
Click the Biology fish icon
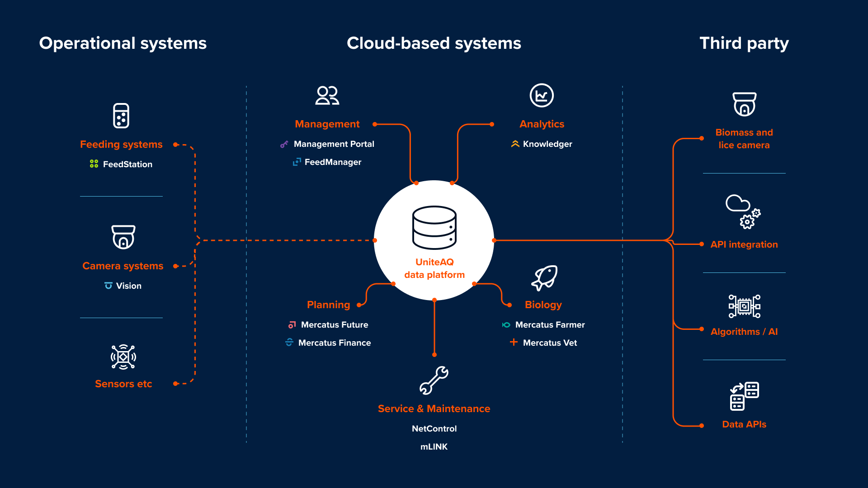point(544,277)
